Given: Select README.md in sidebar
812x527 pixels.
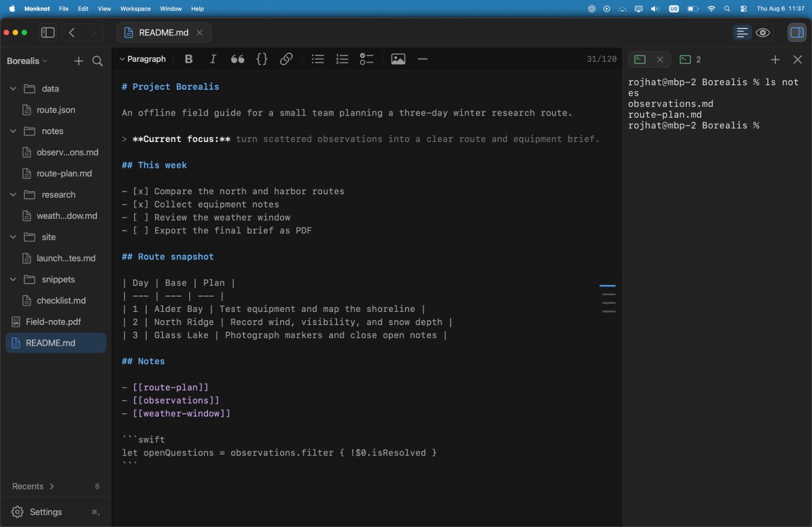Looking at the screenshot, I should tap(56, 343).
